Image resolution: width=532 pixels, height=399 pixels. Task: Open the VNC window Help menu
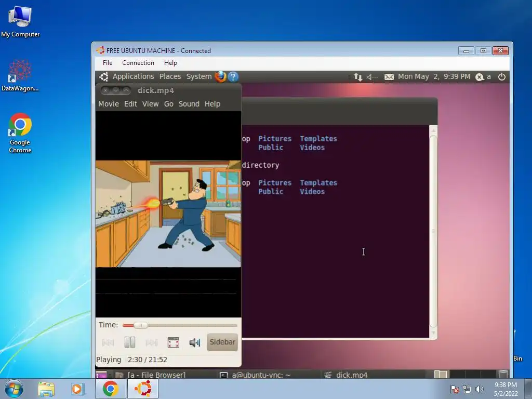(x=170, y=63)
